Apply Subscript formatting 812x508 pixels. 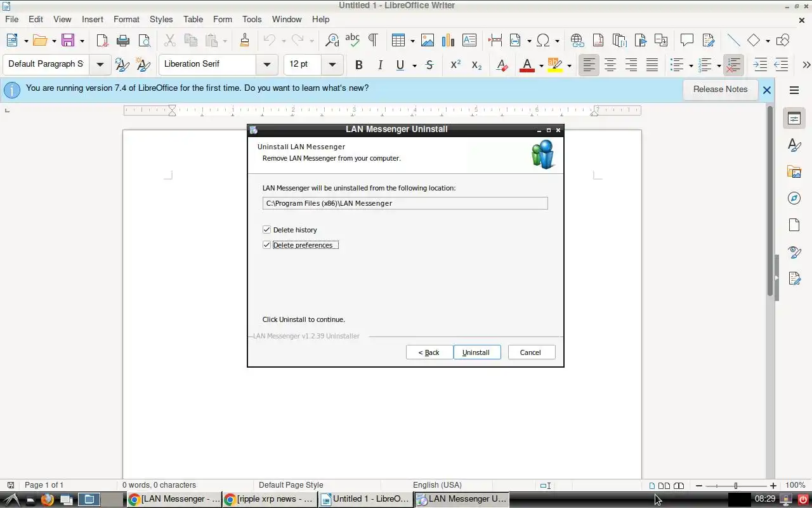pyautogui.click(x=476, y=65)
